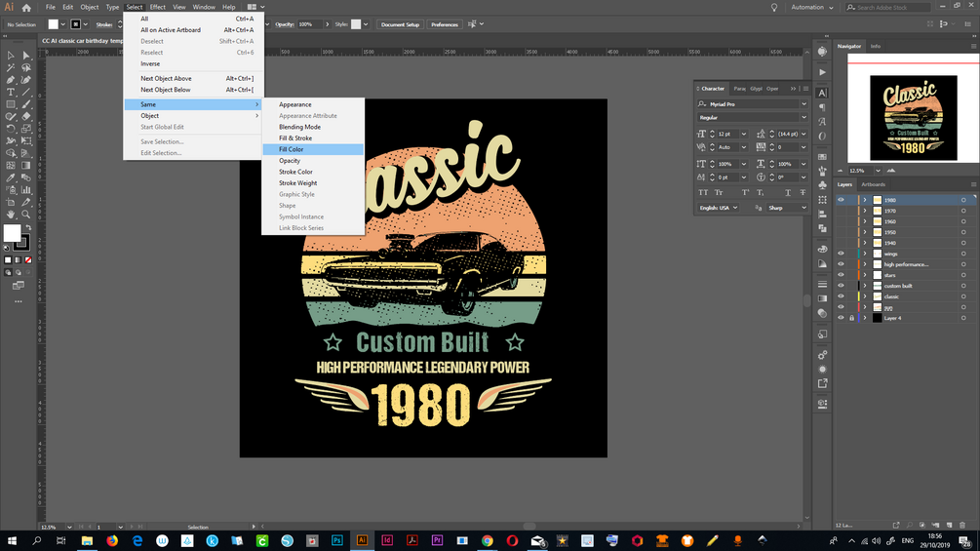Unlock Layer 4 with the lock icon
The width and height of the screenshot is (980, 551).
pos(851,318)
